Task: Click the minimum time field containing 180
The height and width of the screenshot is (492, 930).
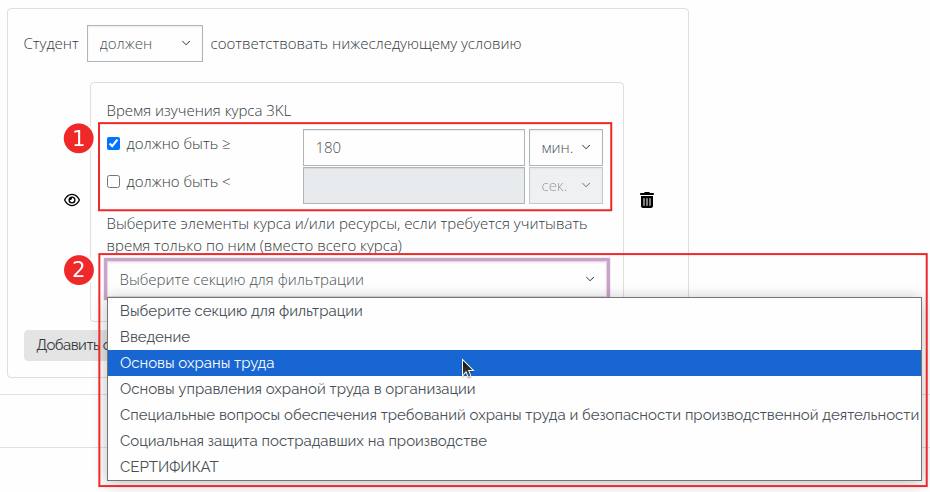Action: (413, 148)
